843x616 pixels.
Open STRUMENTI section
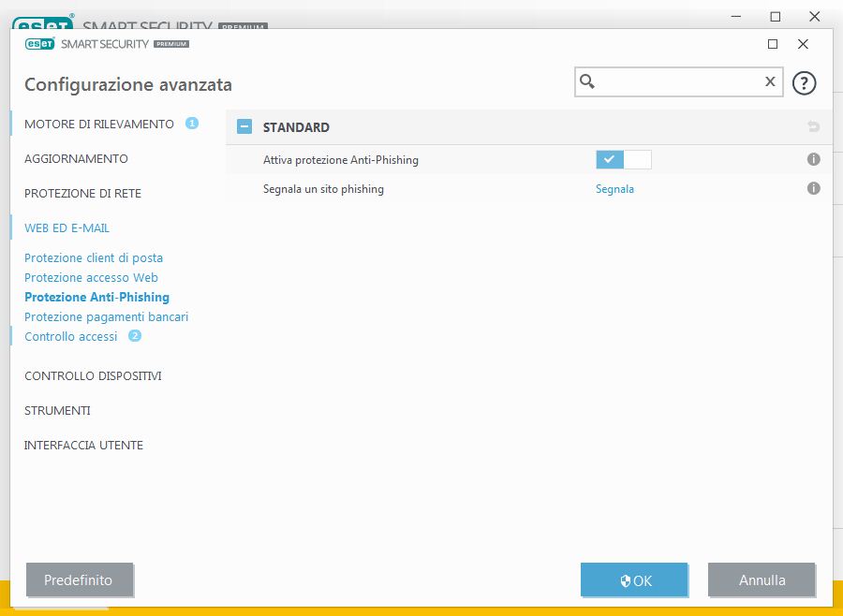click(57, 411)
